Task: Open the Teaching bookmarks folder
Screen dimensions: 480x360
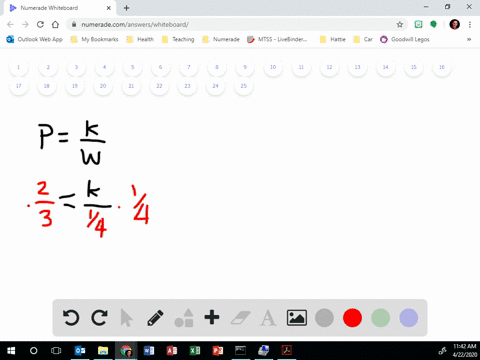Action: coord(178,39)
